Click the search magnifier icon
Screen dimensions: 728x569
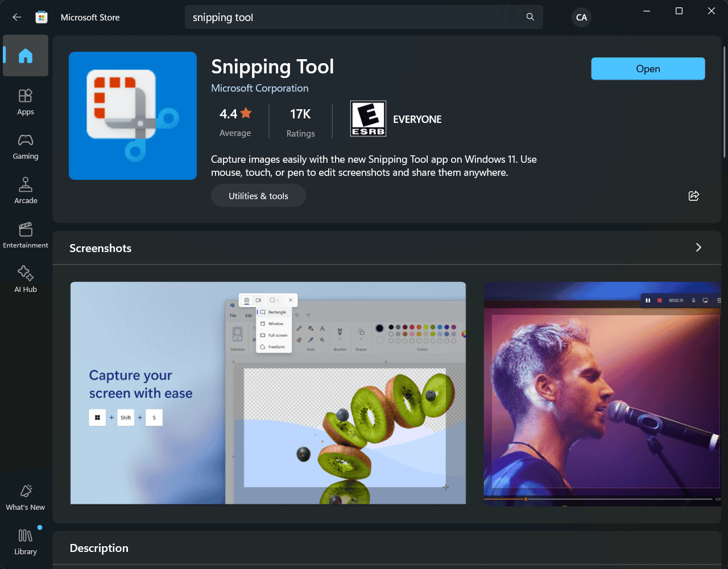[530, 17]
